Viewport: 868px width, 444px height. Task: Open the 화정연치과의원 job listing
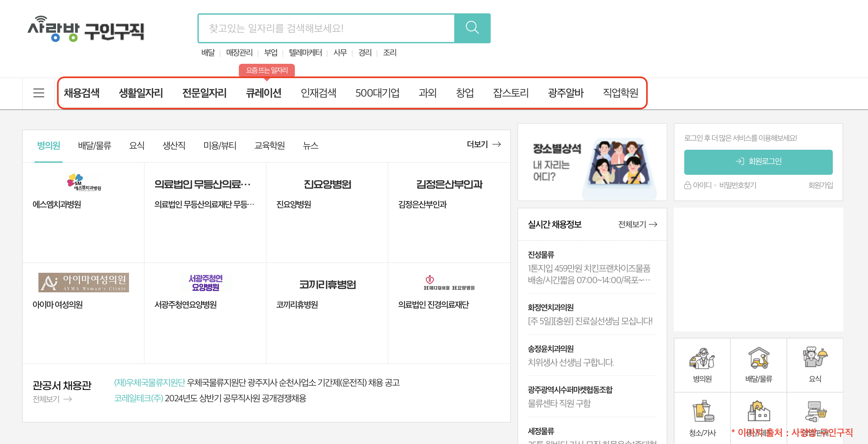coord(592,314)
